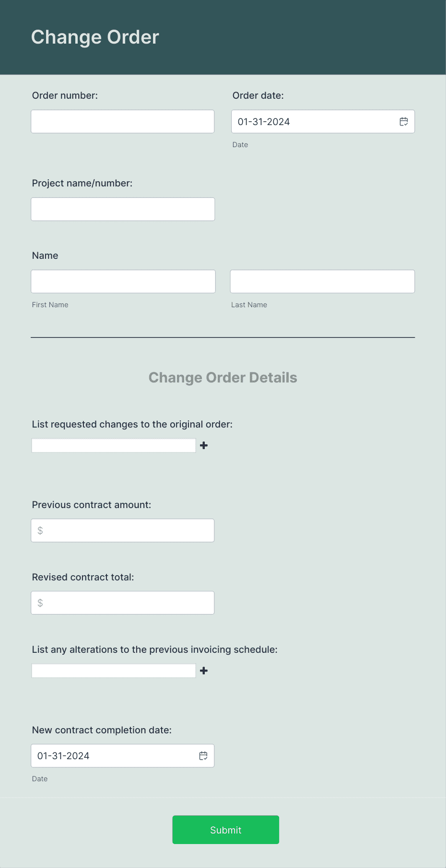Click the First Name input

123,281
